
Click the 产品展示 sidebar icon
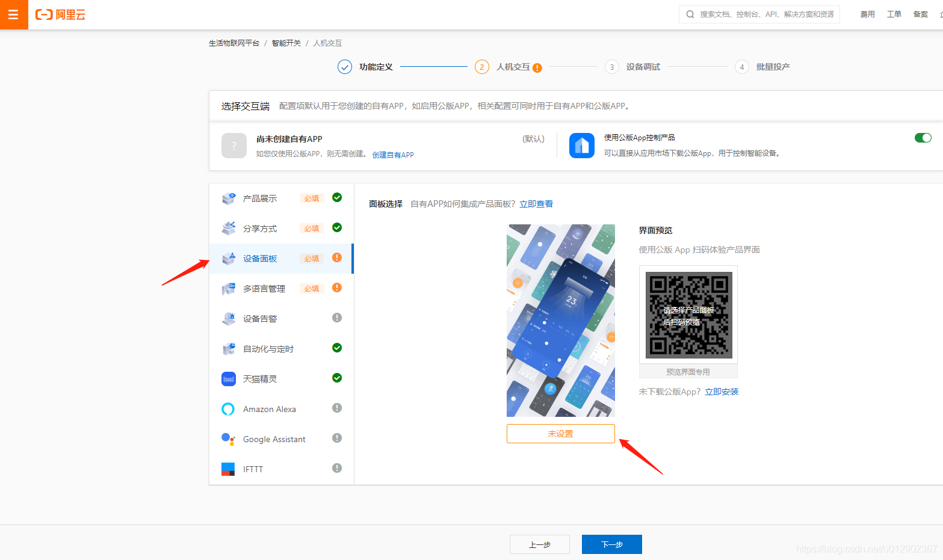[x=229, y=198]
